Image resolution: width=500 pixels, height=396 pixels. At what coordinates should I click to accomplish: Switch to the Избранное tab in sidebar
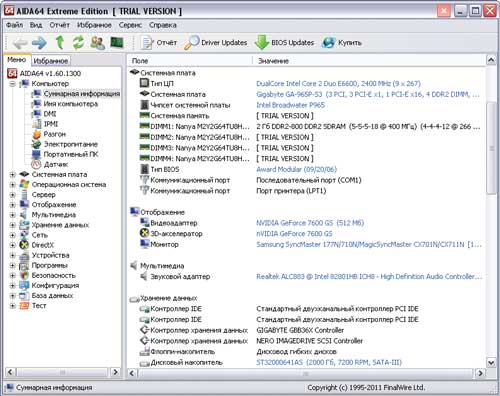pos(51,61)
